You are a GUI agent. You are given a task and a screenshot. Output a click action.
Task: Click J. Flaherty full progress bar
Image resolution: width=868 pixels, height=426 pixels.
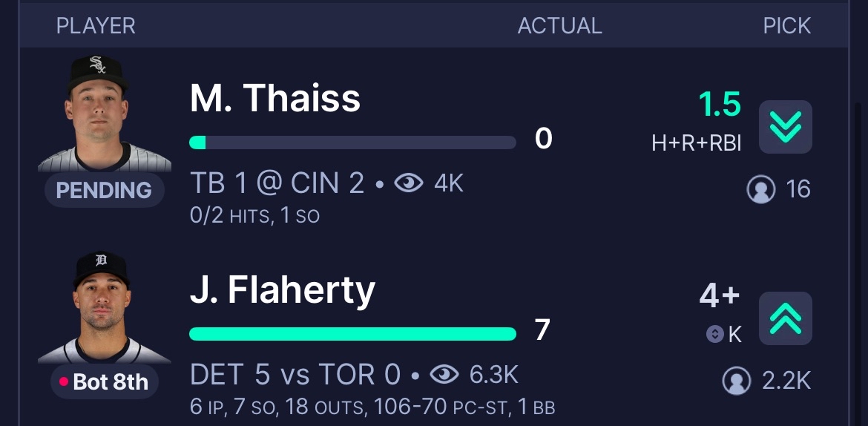(352, 334)
